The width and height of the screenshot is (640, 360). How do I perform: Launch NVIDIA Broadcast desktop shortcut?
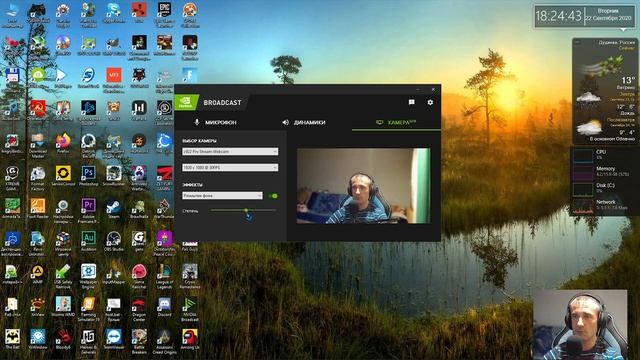pos(189,309)
